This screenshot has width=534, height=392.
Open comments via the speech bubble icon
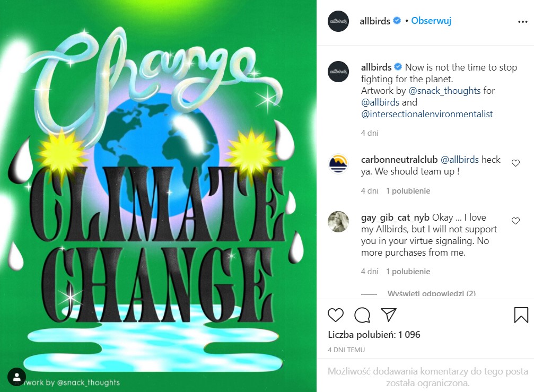tap(362, 315)
